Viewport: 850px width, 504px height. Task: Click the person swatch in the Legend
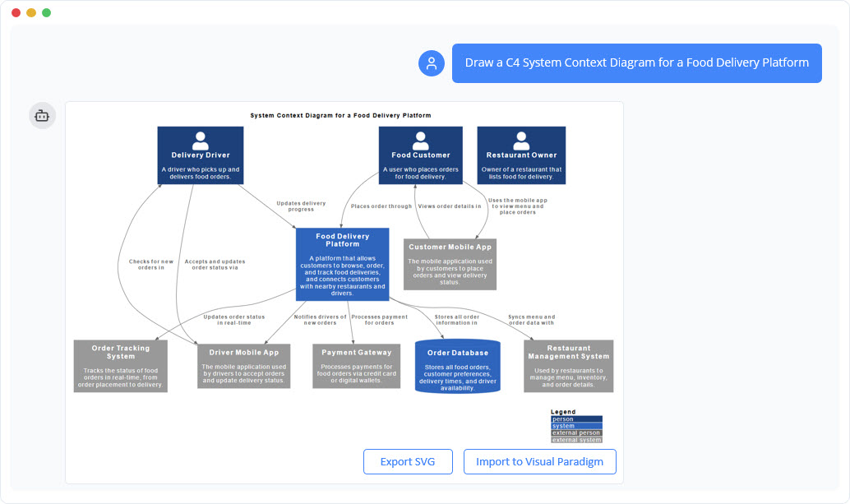coord(575,418)
